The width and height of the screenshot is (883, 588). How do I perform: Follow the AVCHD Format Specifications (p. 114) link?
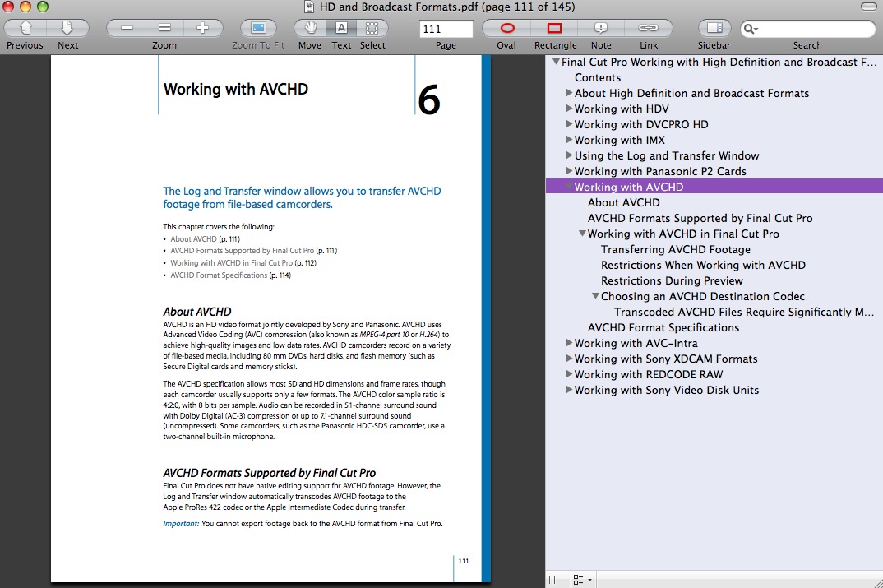pos(230,275)
